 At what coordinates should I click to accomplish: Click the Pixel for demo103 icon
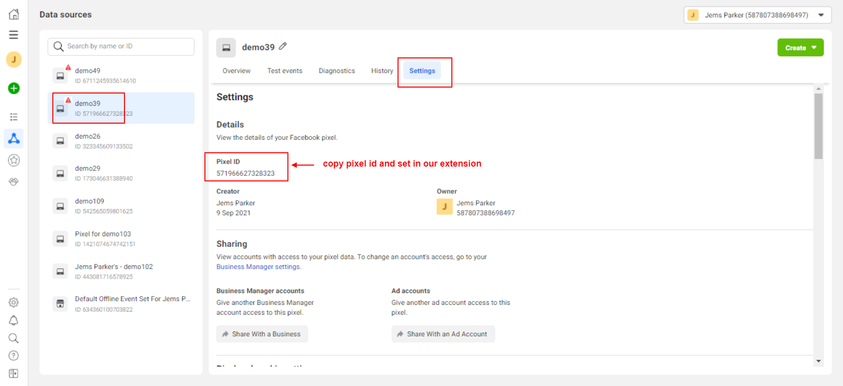click(x=61, y=239)
